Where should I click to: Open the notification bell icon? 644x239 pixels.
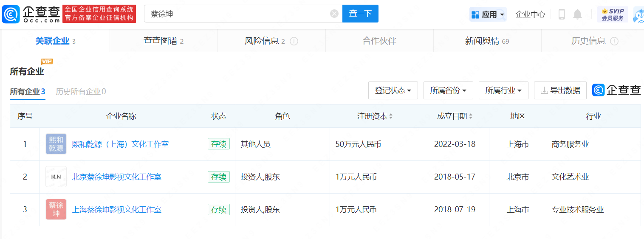tap(577, 14)
